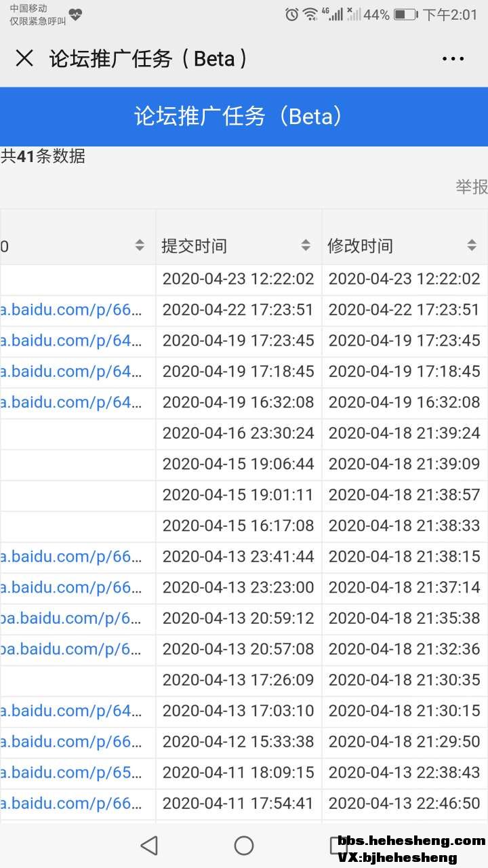Sort by 提交时间 using its sort arrows
Screen dimensions: 488x868
point(306,245)
